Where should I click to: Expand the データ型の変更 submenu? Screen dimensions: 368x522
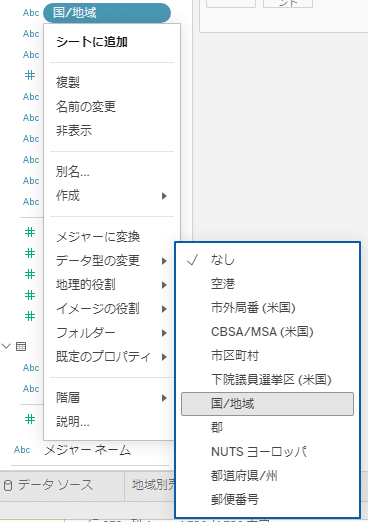tap(112, 261)
